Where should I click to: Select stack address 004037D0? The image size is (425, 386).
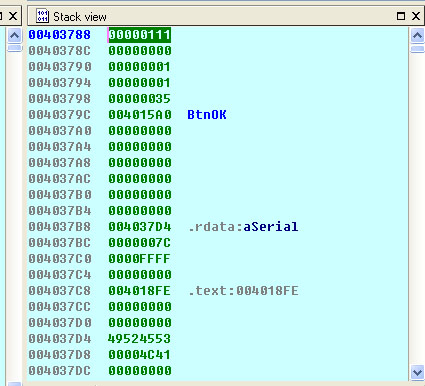point(59,323)
